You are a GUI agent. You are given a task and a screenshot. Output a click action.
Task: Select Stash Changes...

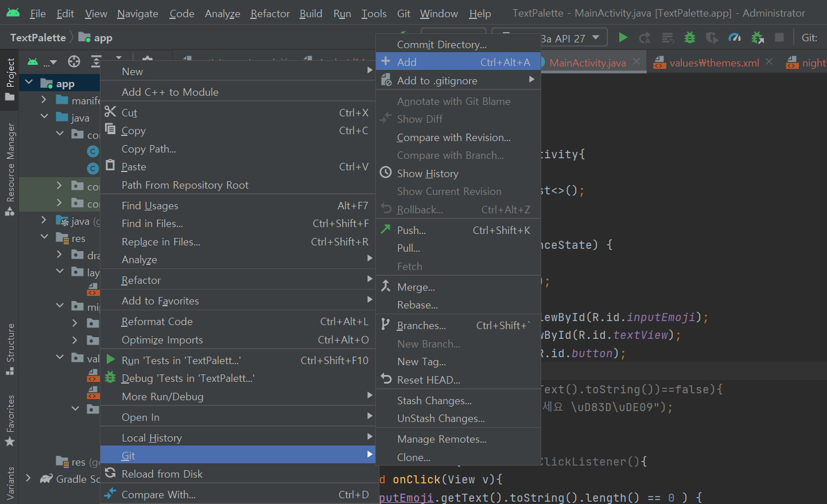click(x=458, y=400)
